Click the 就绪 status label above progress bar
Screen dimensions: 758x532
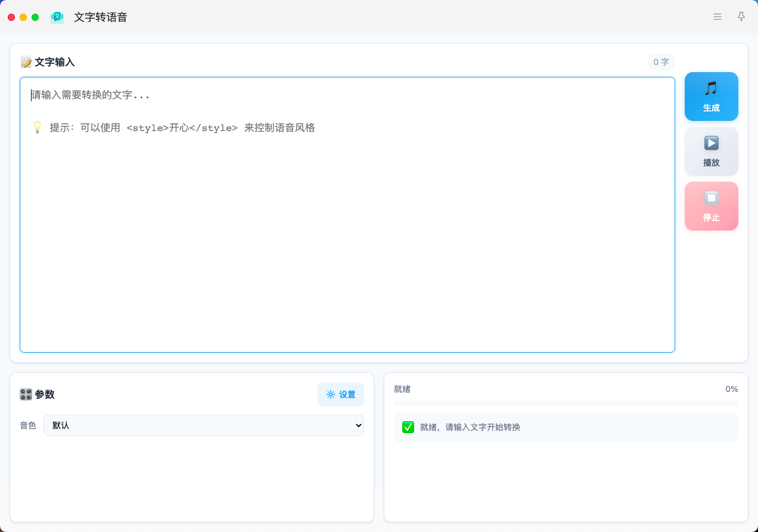pyautogui.click(x=402, y=389)
